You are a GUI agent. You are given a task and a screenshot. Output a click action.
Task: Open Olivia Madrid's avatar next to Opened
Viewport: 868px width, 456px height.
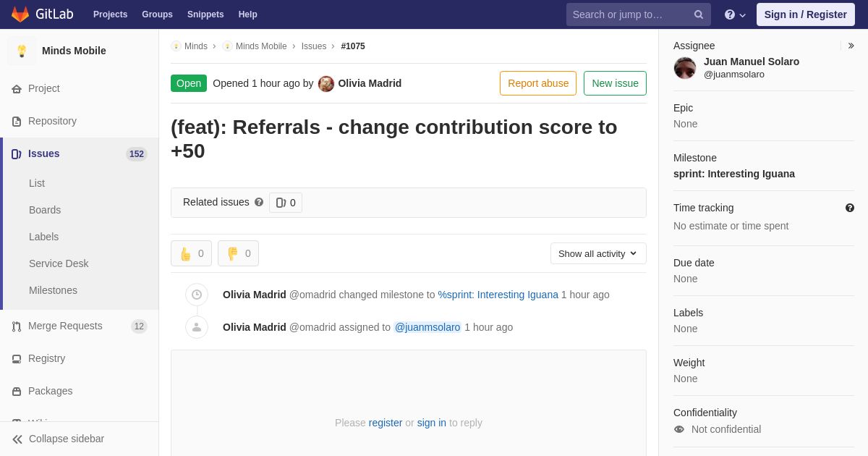click(326, 84)
